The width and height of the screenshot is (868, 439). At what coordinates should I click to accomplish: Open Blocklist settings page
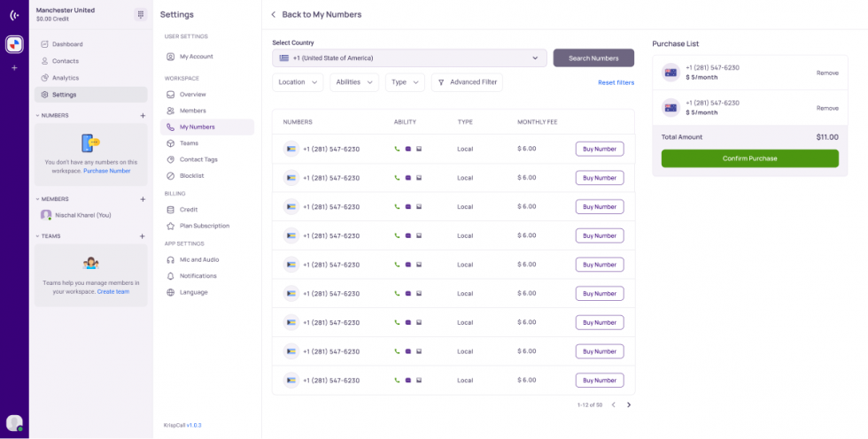pyautogui.click(x=191, y=176)
